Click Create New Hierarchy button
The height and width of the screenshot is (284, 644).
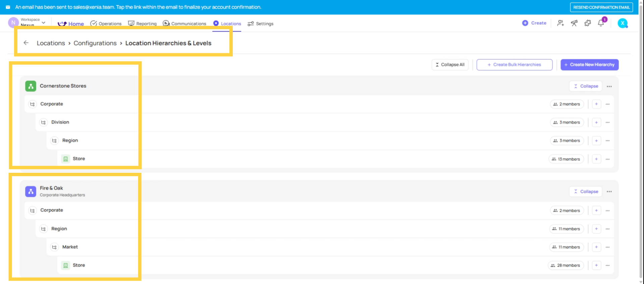click(589, 65)
